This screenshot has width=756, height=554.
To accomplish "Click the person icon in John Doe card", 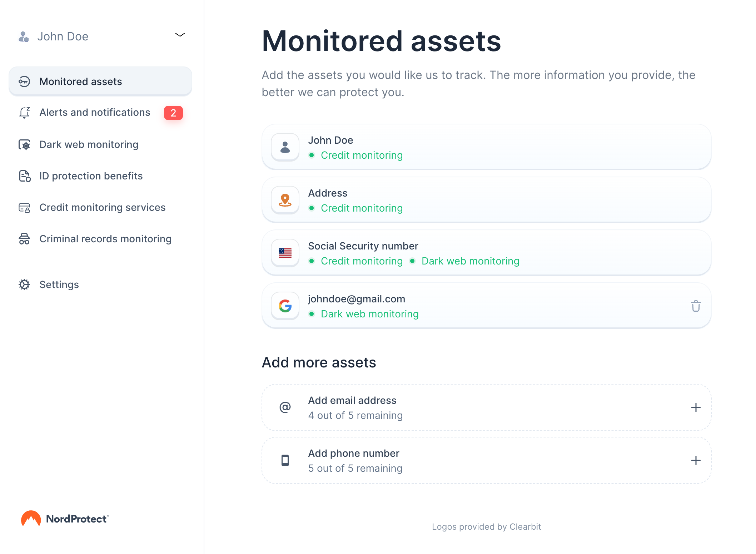I will click(285, 147).
